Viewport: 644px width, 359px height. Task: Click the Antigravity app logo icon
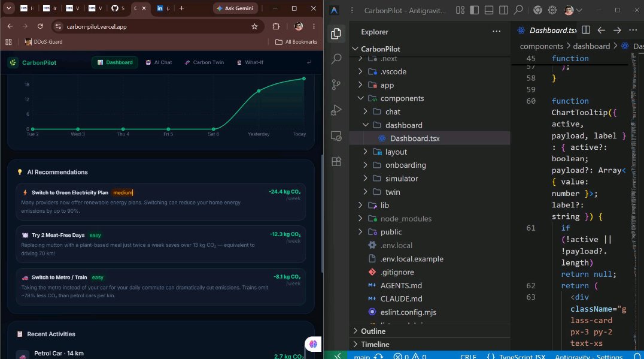click(x=335, y=10)
